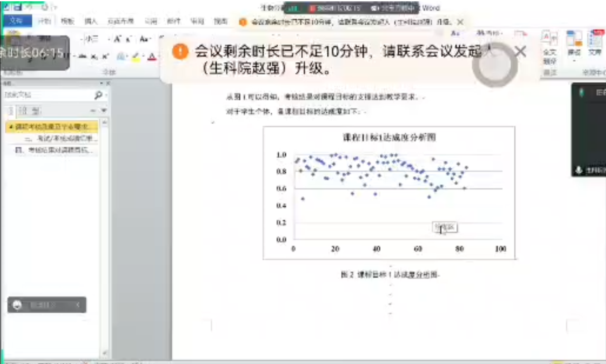Screen dimensions: 606x364
Task: Select the fourth section heading in navigation
Action: pos(54,150)
